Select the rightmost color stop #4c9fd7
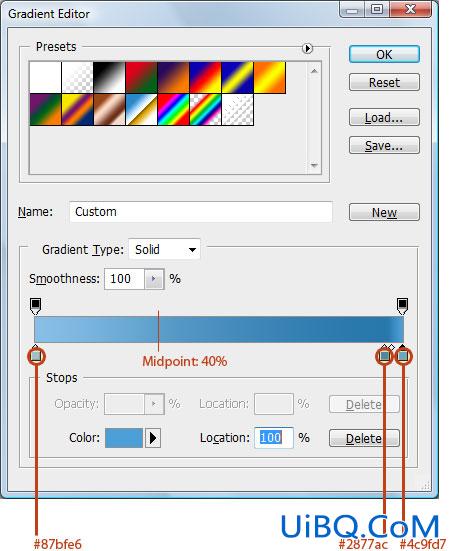 point(403,355)
